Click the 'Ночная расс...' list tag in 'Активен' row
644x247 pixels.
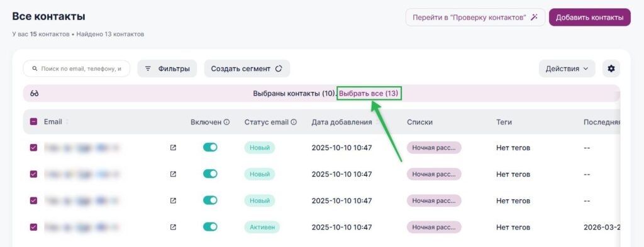(x=434, y=227)
